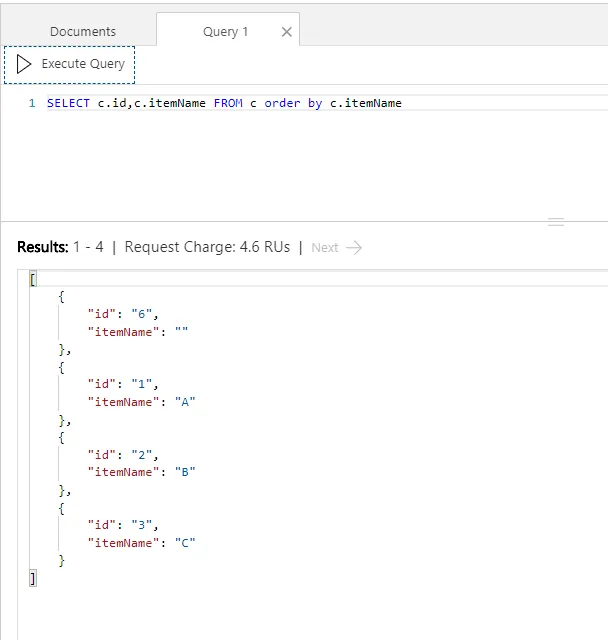Click the Next results link

[x=325, y=247]
